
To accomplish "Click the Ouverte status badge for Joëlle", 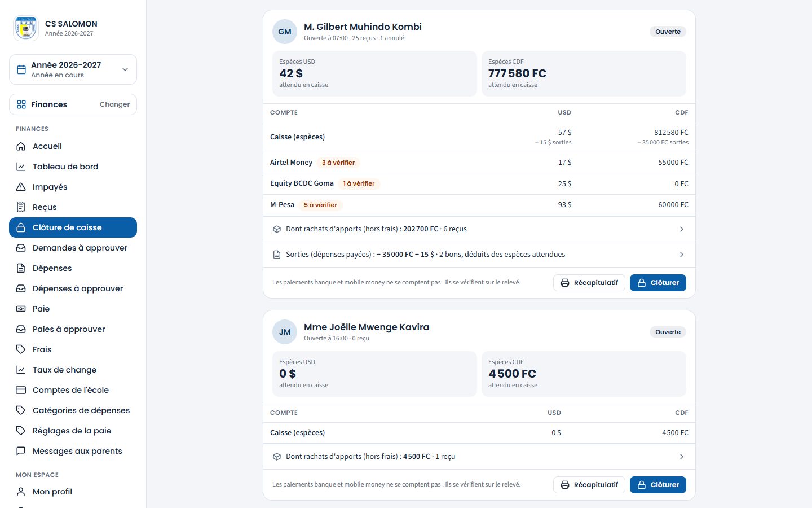I will [x=668, y=332].
